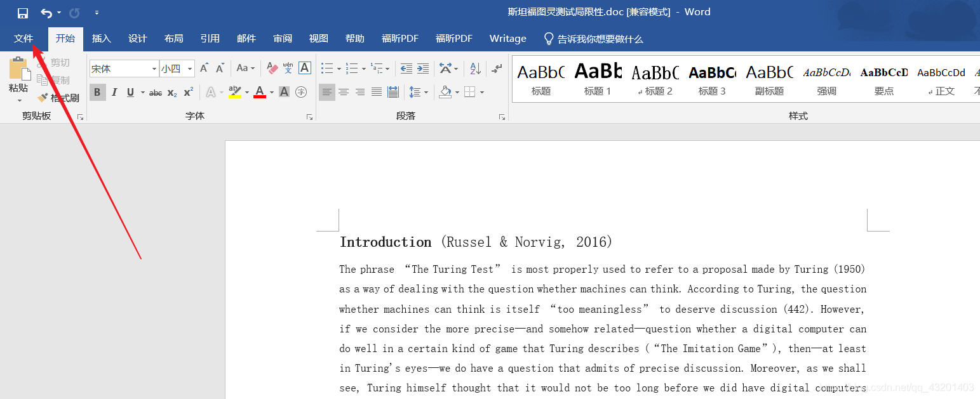Image resolution: width=980 pixels, height=399 pixels.
Task: Open the 帮助 (Help) tab
Action: 355,39
